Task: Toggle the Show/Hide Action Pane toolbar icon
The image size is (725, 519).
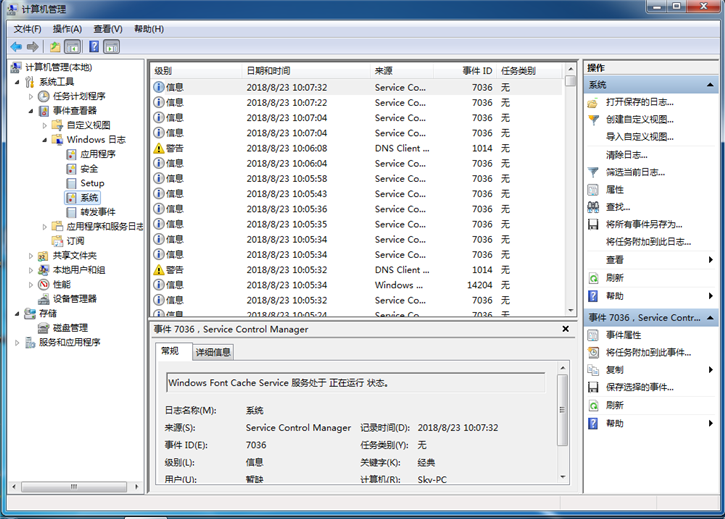Action: (x=111, y=47)
